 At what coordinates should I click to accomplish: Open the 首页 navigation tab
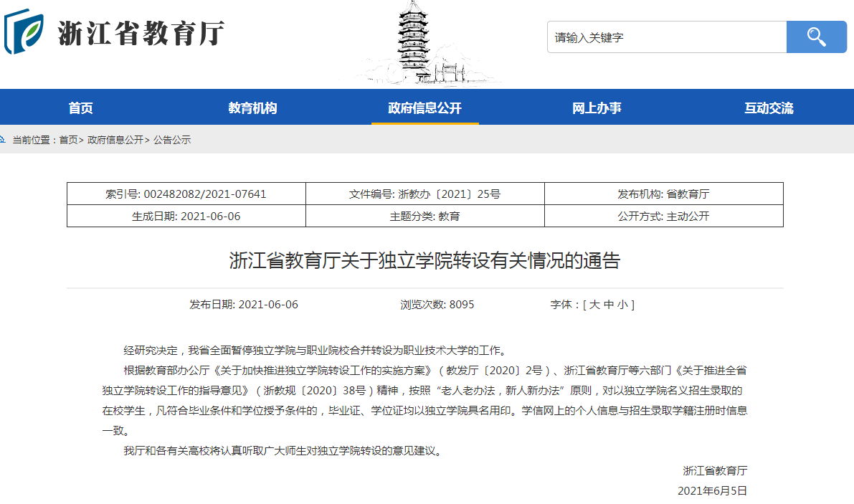pyautogui.click(x=81, y=108)
